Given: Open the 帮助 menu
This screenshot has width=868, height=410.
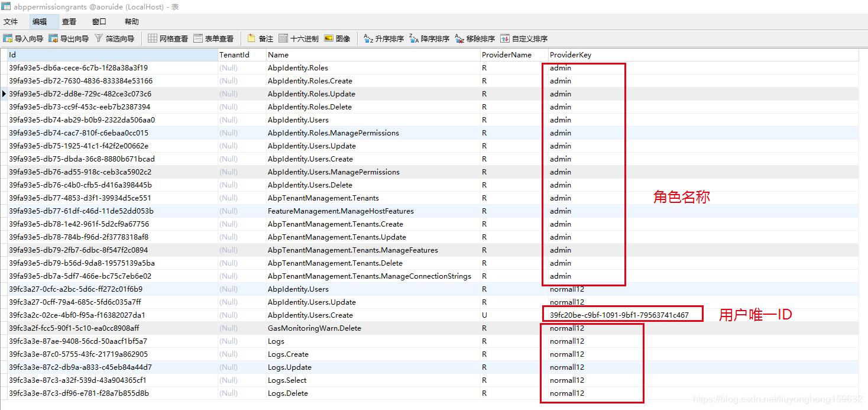Looking at the screenshot, I should (x=132, y=21).
